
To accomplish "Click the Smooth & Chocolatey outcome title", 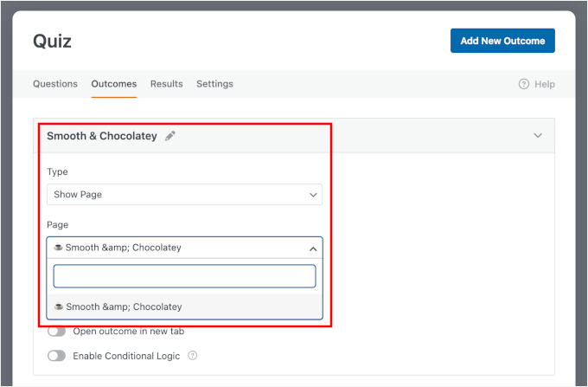I will pyautogui.click(x=101, y=136).
